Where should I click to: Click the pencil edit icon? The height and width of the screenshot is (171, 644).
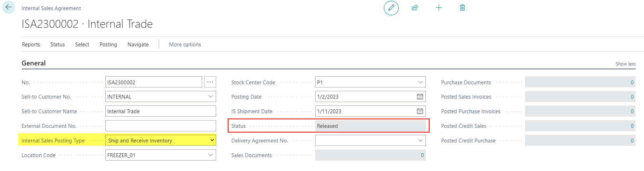click(x=391, y=8)
